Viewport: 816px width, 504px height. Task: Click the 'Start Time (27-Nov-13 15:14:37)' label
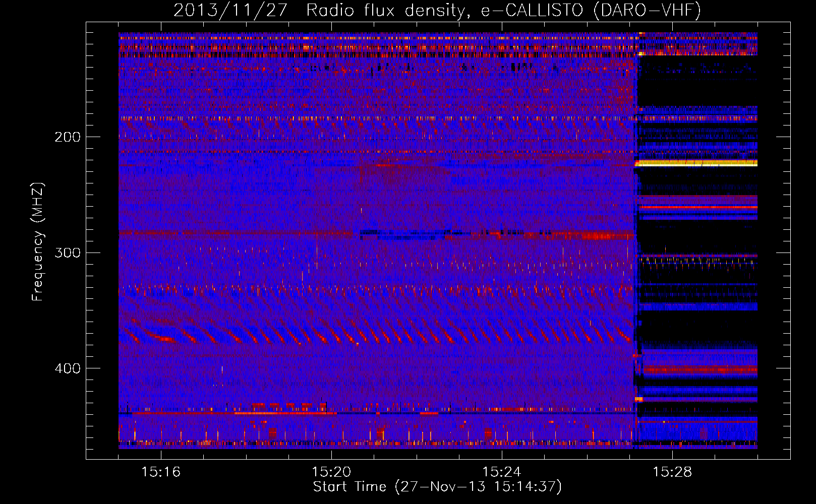(437, 487)
